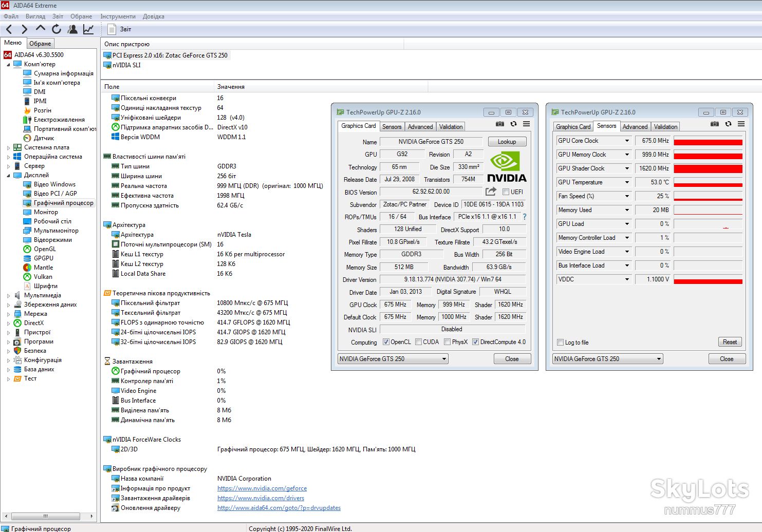Image resolution: width=762 pixels, height=532 pixels.
Task: Open the VDDC sensor dropdown
Action: point(627,279)
